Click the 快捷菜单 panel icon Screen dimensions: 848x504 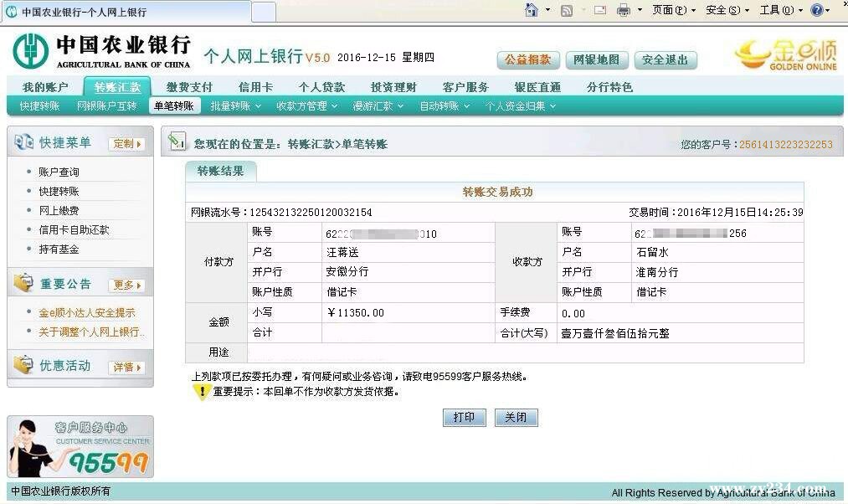point(23,142)
